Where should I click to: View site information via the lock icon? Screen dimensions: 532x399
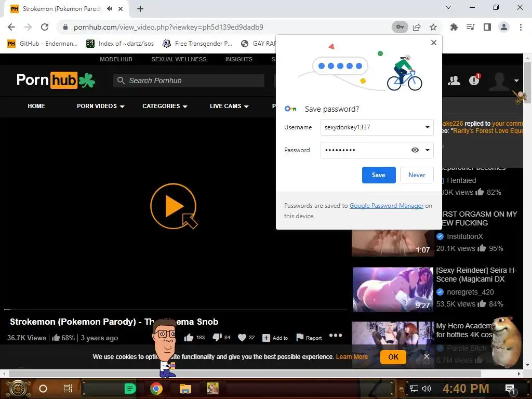65,27
